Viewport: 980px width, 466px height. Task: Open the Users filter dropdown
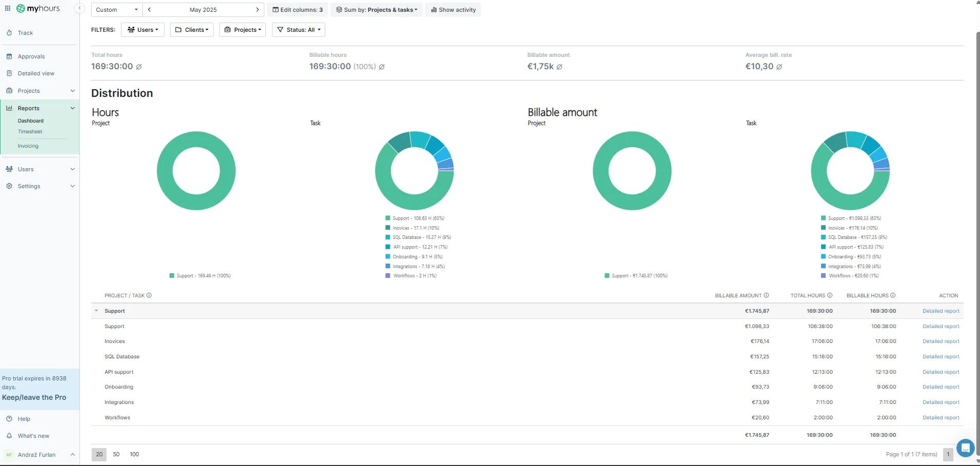point(142,30)
